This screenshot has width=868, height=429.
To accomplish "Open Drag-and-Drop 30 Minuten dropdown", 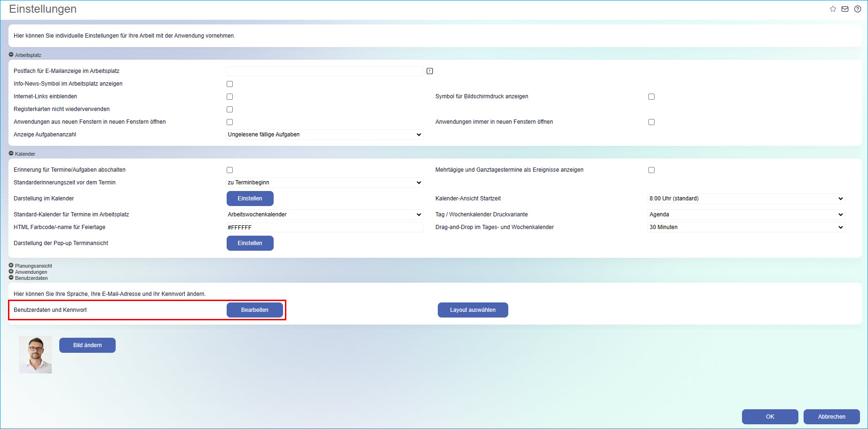I will tap(746, 227).
